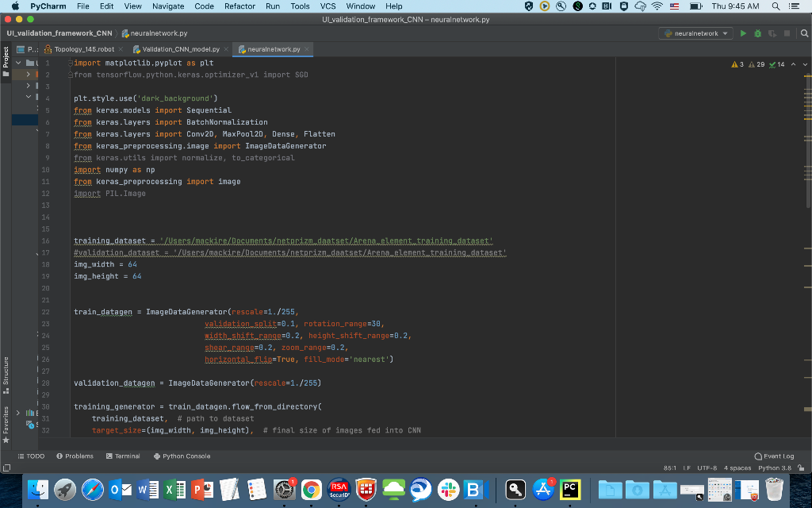This screenshot has height=508, width=812.
Task: Collapse the fold marker at line 1 imports
Action: pyautogui.click(x=70, y=62)
